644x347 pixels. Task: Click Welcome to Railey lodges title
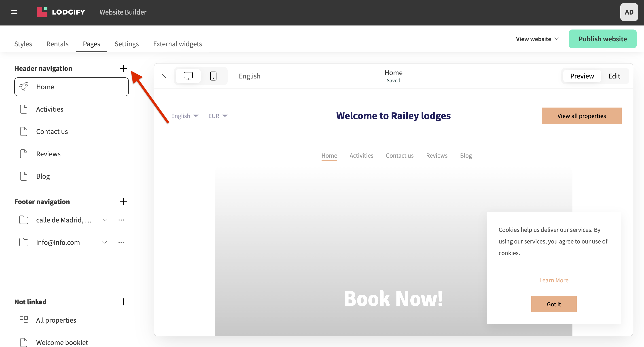(x=393, y=116)
